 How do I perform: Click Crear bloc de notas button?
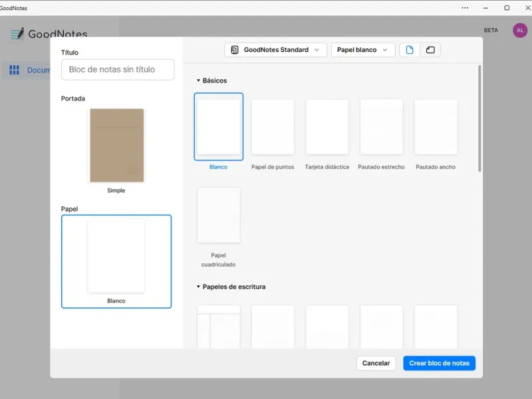tap(439, 363)
